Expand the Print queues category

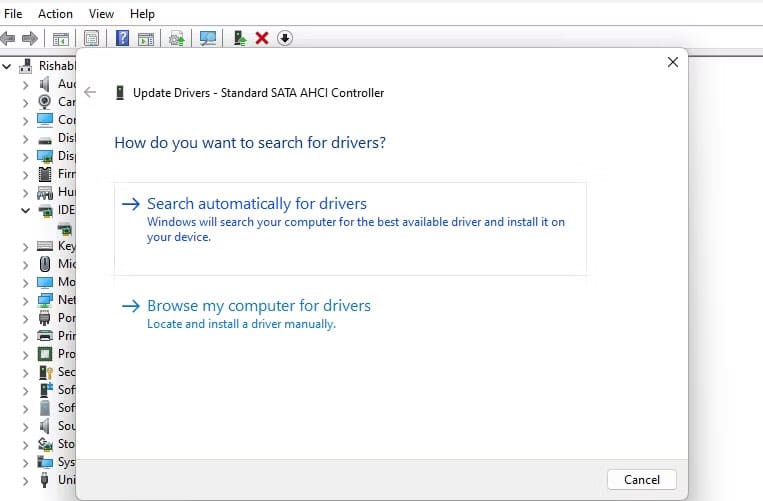point(25,337)
